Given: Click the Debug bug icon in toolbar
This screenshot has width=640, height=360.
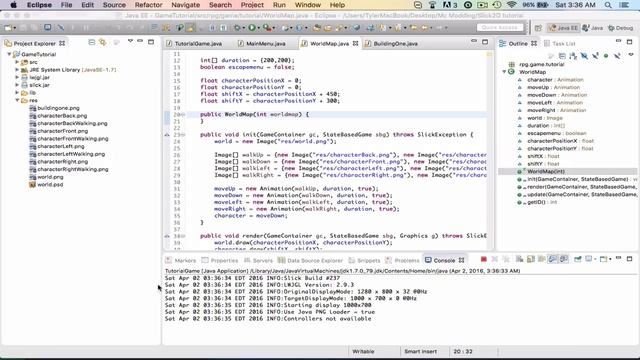Looking at the screenshot, I should (x=238, y=28).
